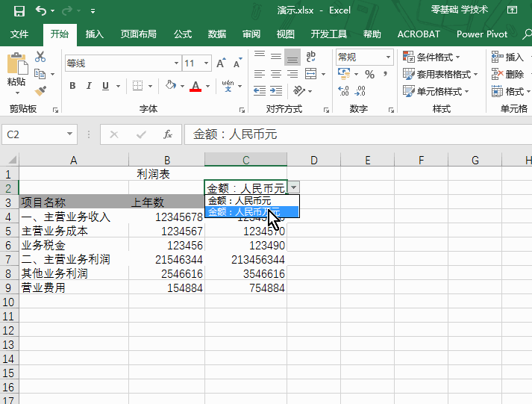
Task: Apply the Comma style
Action: pos(386,74)
